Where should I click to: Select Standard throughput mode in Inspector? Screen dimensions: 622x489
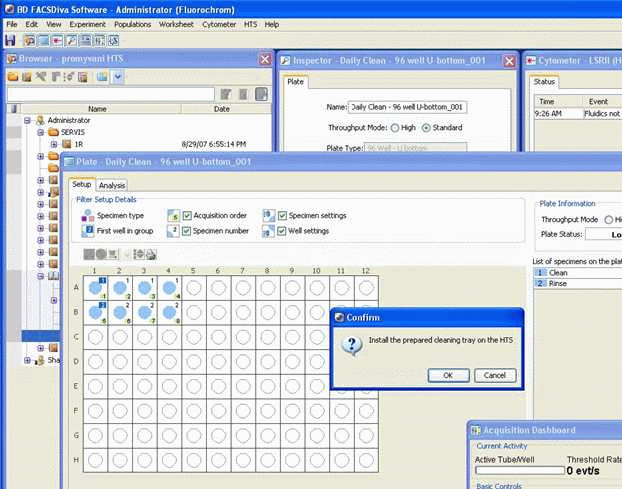426,128
